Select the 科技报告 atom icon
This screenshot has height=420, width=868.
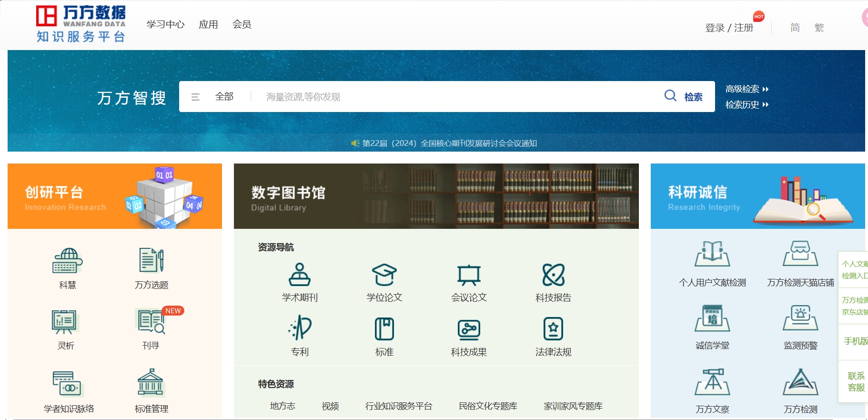[554, 275]
